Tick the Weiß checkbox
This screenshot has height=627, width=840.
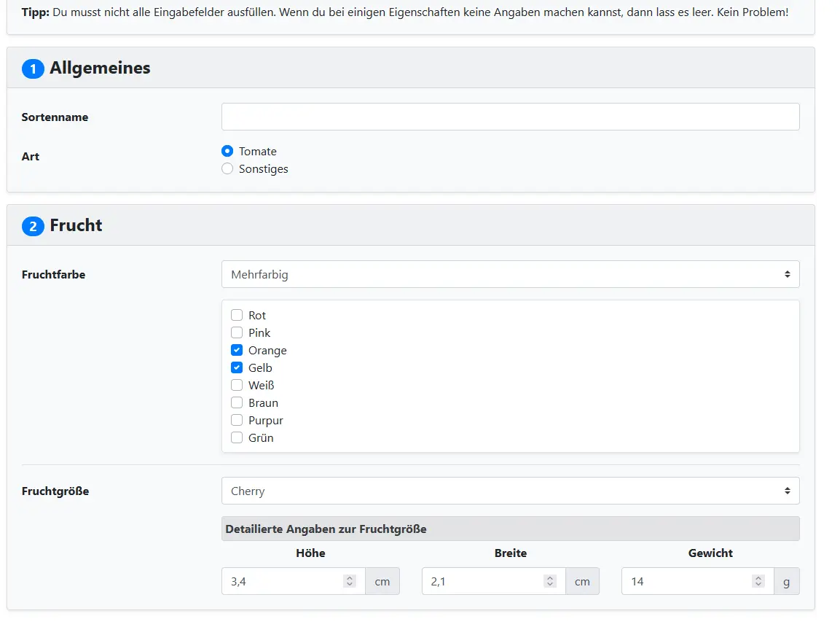237,386
